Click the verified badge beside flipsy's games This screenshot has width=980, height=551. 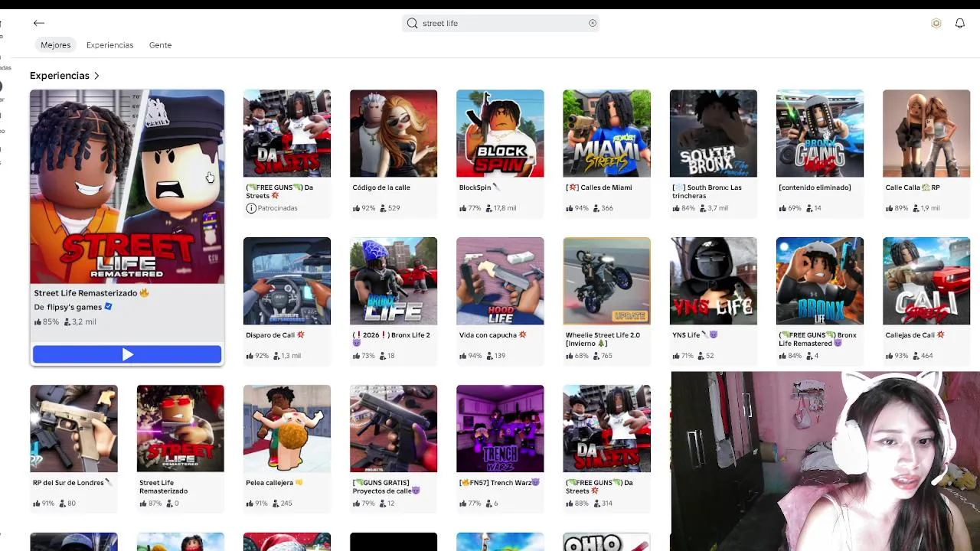[x=108, y=307]
